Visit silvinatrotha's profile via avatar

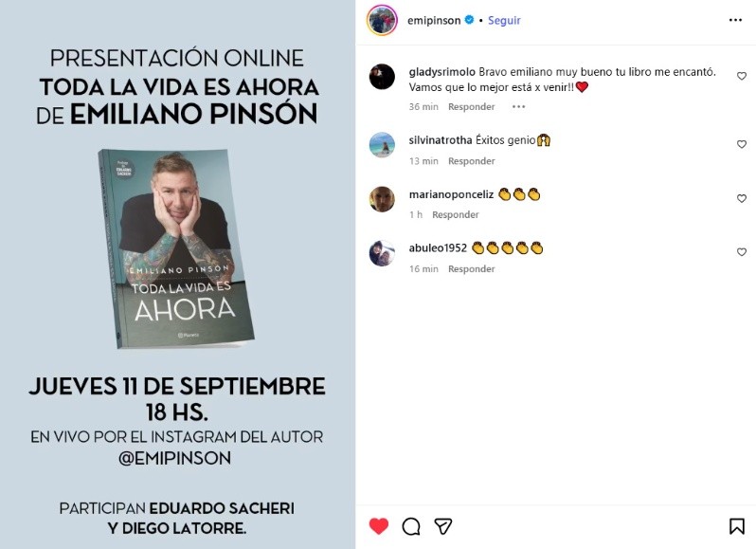pyautogui.click(x=382, y=145)
